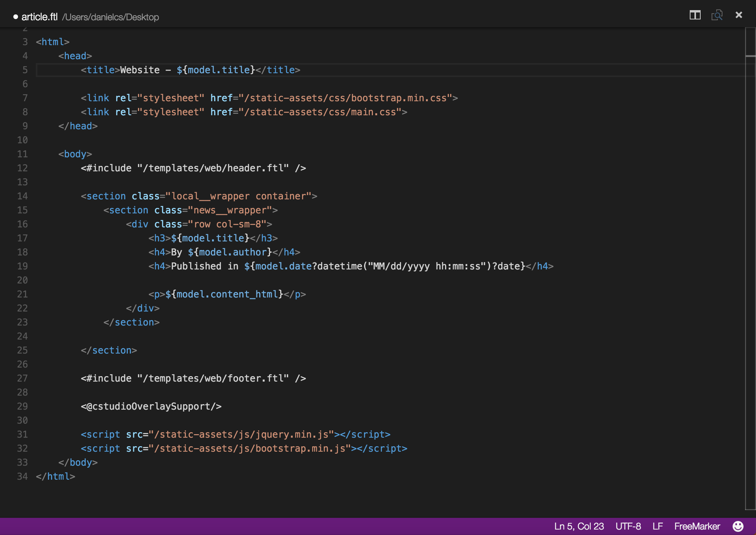Click the unsaved dot beside article.ftl
This screenshot has width=756, height=535.
tap(16, 17)
